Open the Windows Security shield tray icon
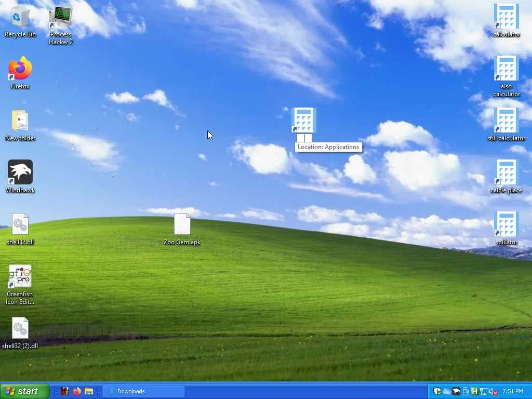532x399 pixels. tap(437, 391)
